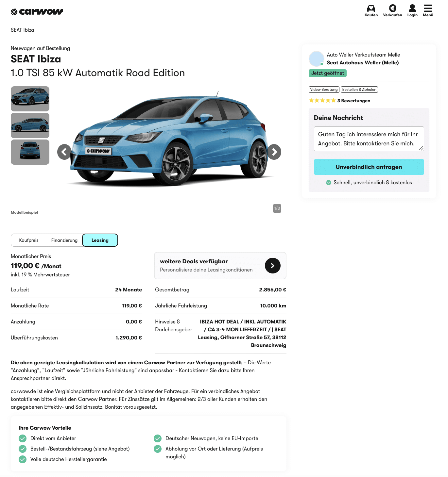
Task: Open the 3 Bewertungen star rating
Action: click(x=339, y=101)
